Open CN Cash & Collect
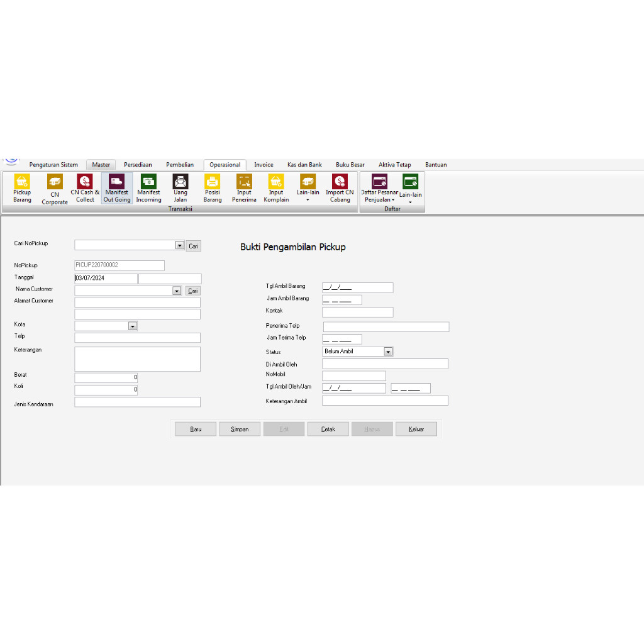644x644 pixels. click(x=85, y=188)
